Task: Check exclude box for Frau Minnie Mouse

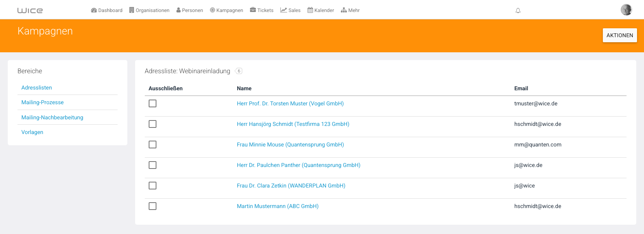Action: click(153, 145)
